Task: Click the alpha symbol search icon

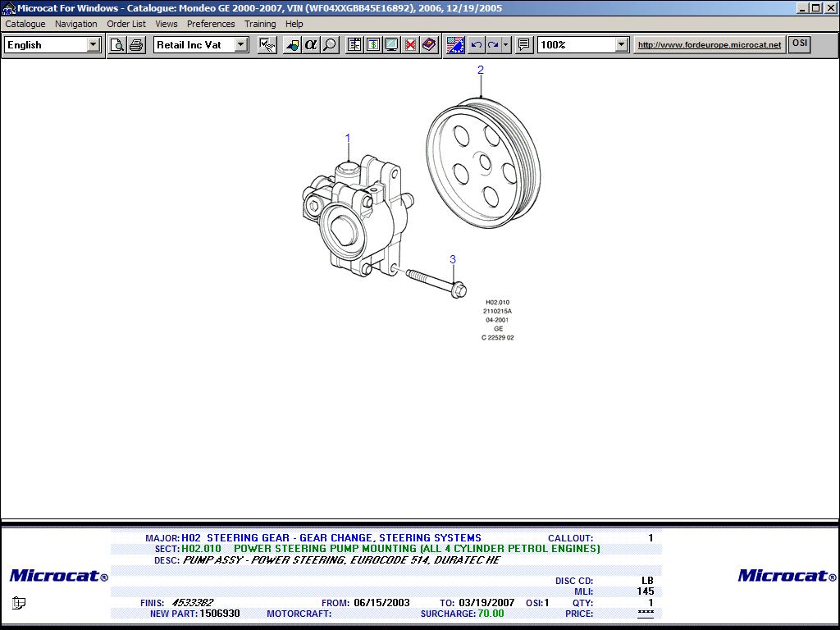Action: (311, 45)
